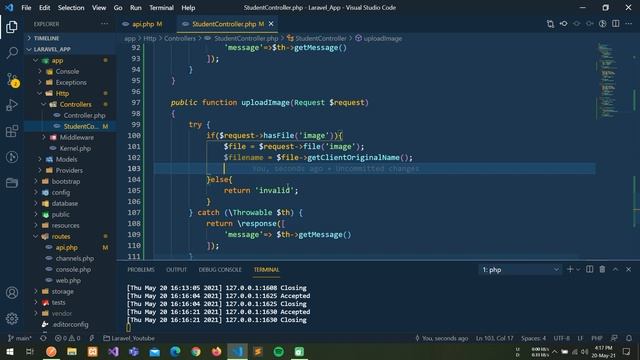Viewport: 640px width, 360px height.
Task: Add a new terminal with plus icon
Action: [x=570, y=269]
